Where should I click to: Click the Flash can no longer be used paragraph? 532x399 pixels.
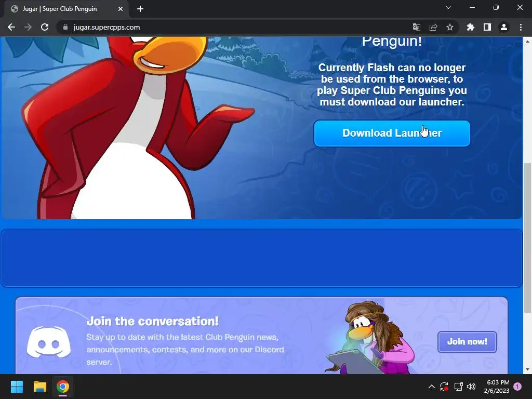tap(392, 85)
